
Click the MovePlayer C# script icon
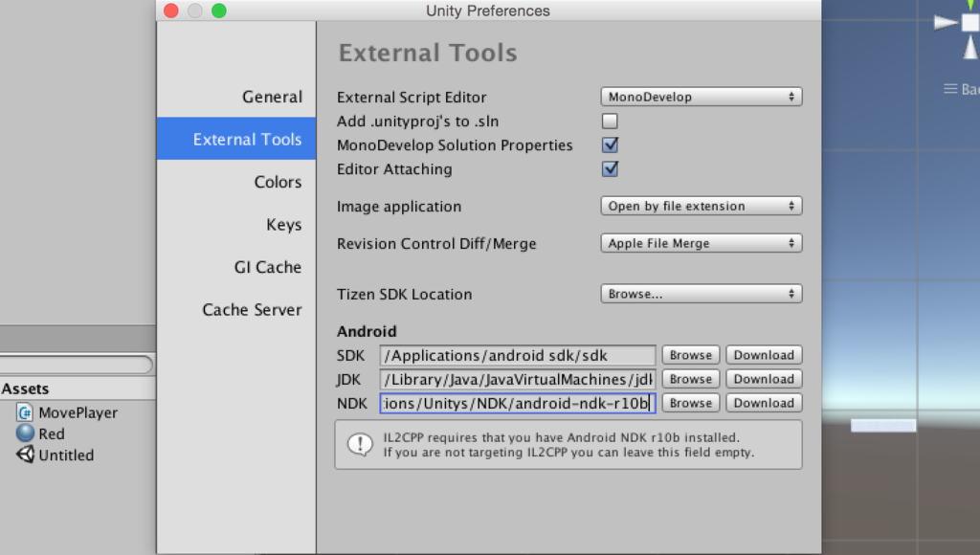click(x=25, y=412)
